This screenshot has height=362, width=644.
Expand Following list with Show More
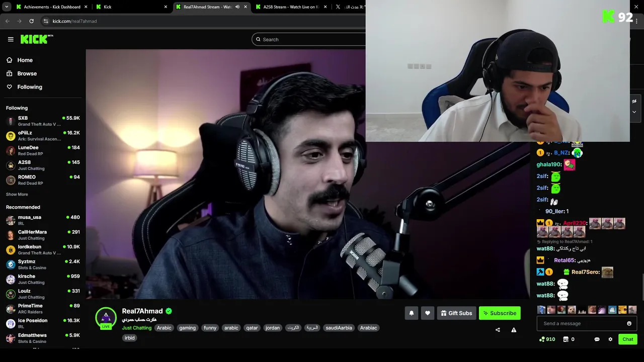point(17,195)
